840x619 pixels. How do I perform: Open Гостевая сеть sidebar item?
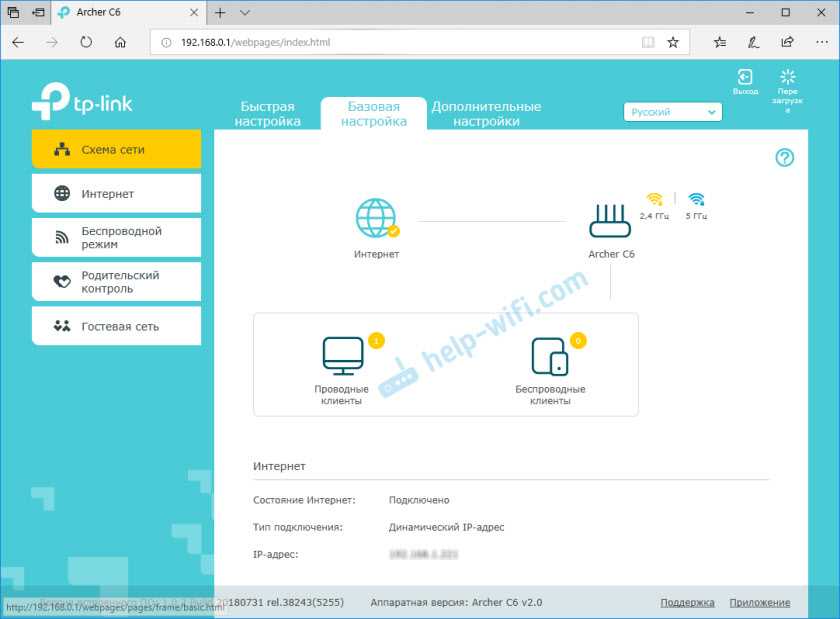[x=116, y=326]
